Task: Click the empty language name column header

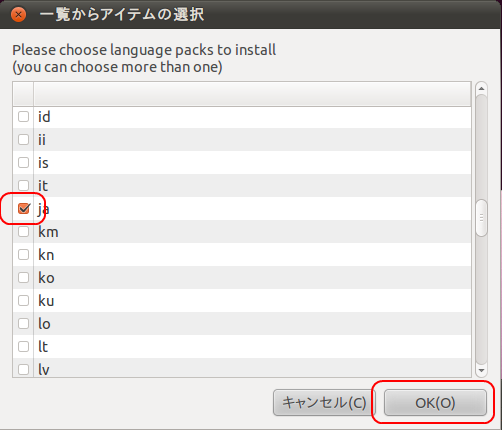Action: [252, 94]
